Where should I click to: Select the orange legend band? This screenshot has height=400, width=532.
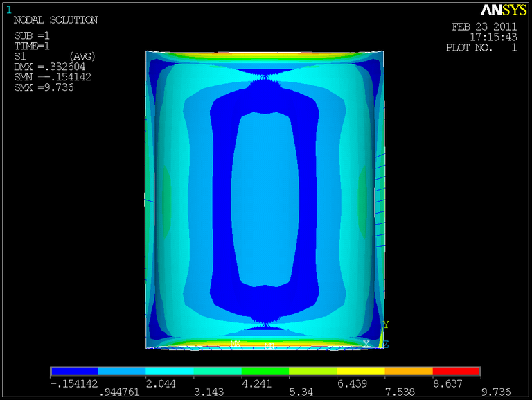pos(409,372)
